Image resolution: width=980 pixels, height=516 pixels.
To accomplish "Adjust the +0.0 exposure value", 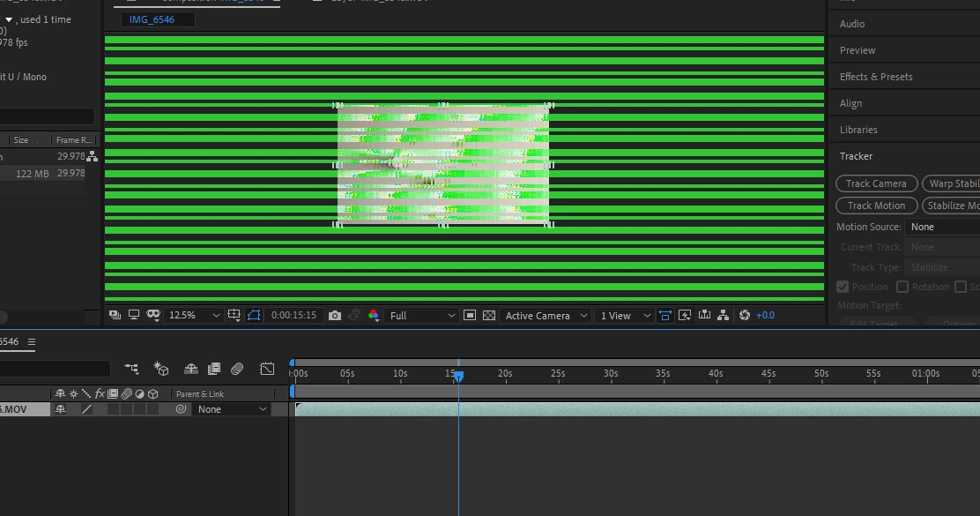I will [x=765, y=315].
